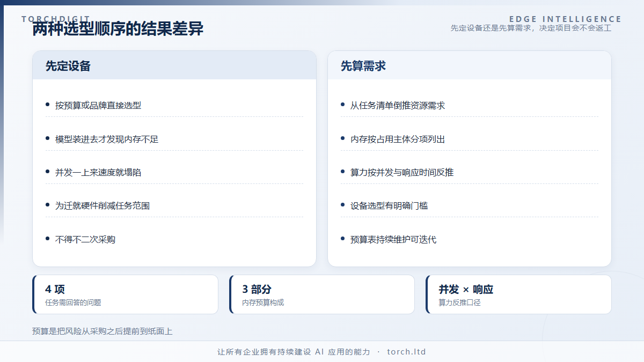Click the slide title 两种选型顺序的结果差异
The image size is (644, 362).
[x=118, y=29]
